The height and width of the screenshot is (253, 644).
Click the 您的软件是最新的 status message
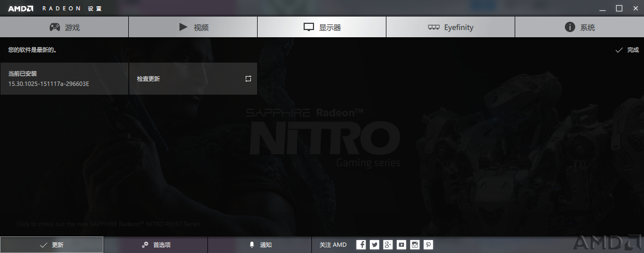[32, 50]
